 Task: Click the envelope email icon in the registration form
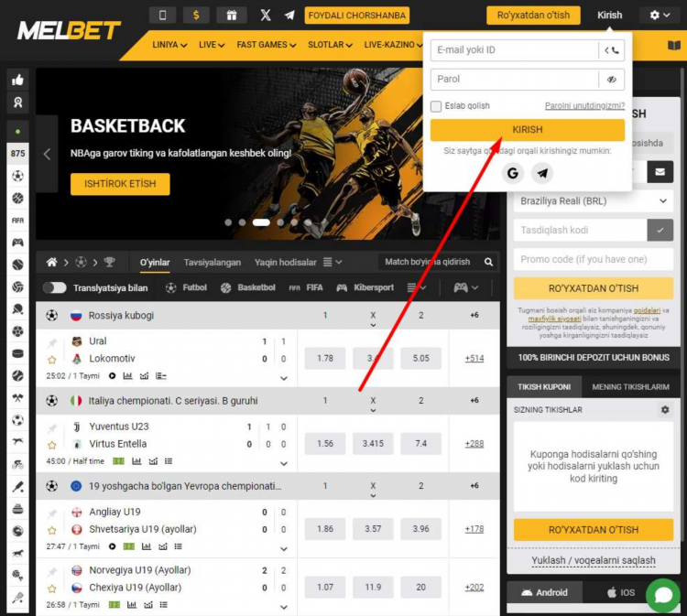point(660,172)
